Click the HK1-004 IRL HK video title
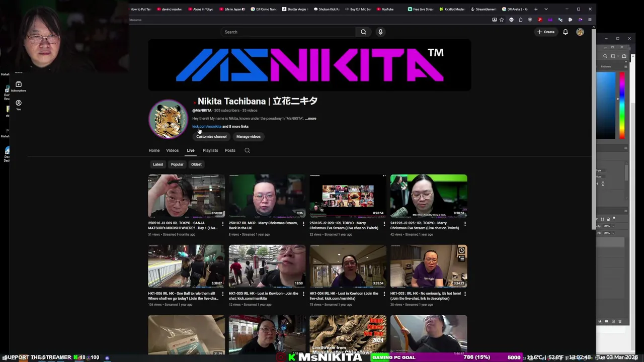 344,296
